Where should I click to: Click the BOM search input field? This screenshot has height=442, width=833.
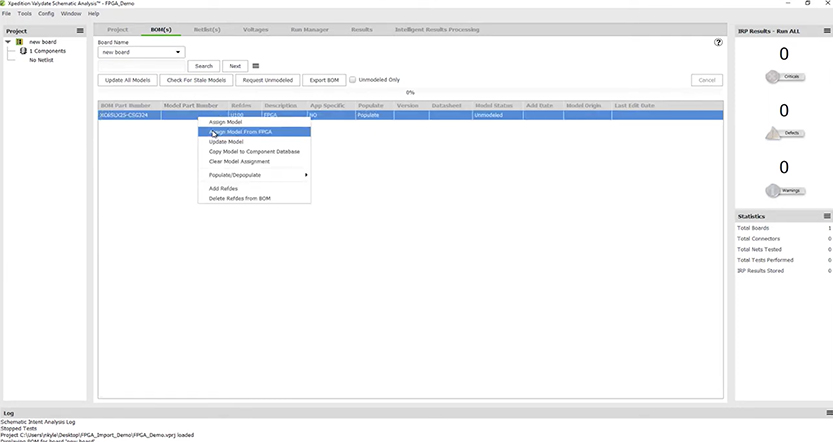(141, 66)
